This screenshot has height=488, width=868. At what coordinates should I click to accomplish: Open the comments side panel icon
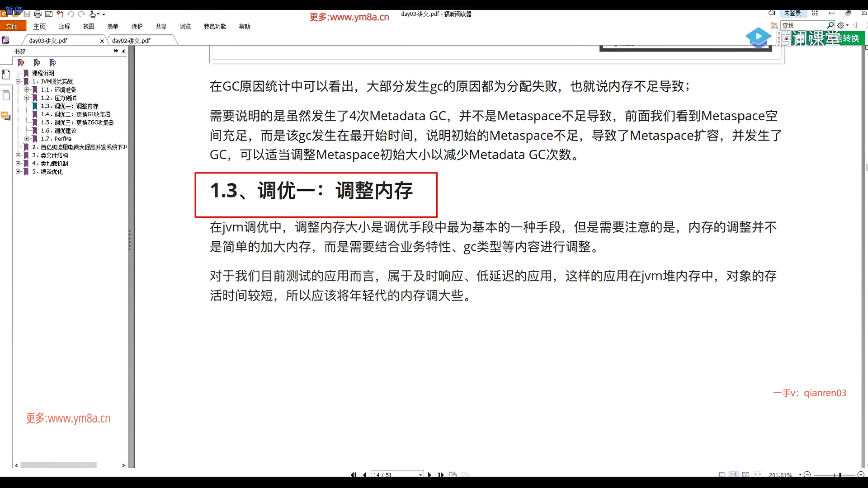(6, 117)
